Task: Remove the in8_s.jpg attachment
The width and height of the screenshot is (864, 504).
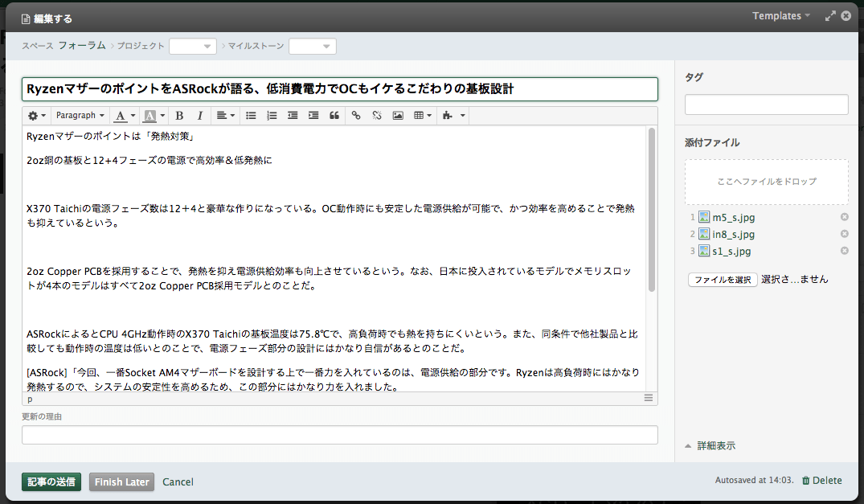Action: click(844, 234)
